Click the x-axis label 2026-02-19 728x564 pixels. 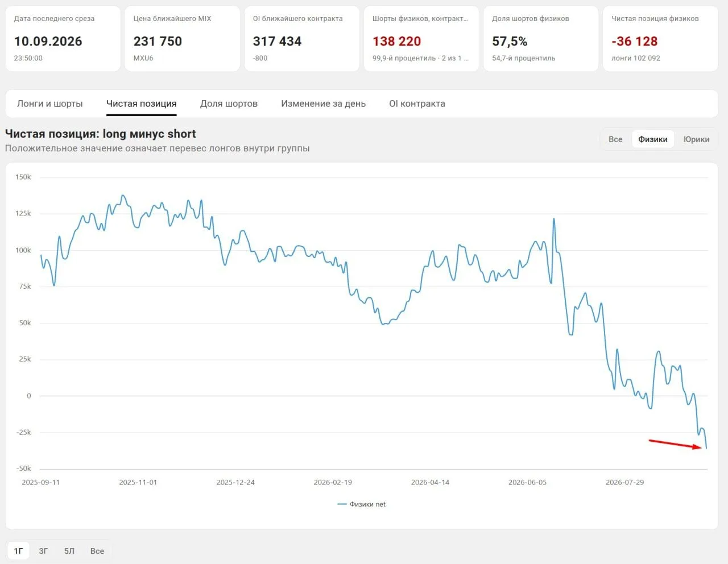click(333, 482)
